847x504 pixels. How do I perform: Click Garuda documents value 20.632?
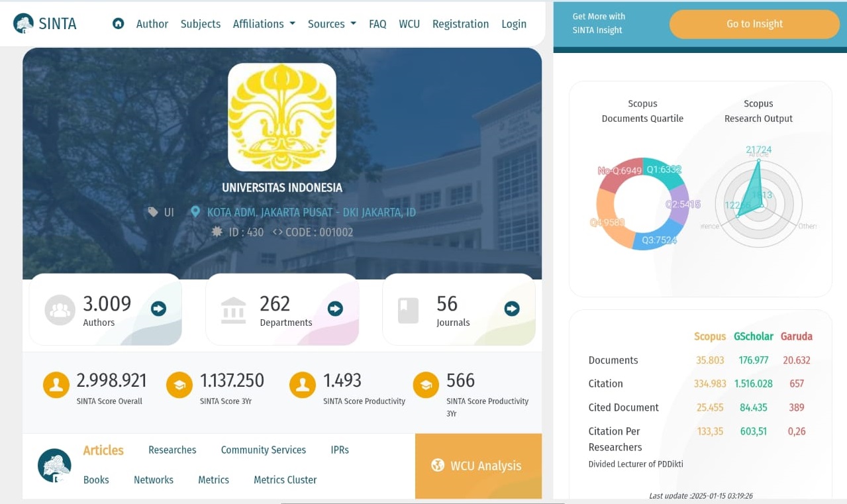[797, 360]
